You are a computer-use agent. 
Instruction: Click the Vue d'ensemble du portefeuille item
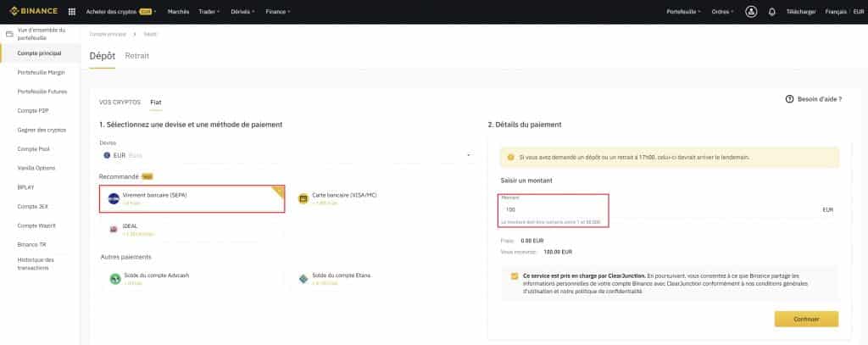pos(42,34)
